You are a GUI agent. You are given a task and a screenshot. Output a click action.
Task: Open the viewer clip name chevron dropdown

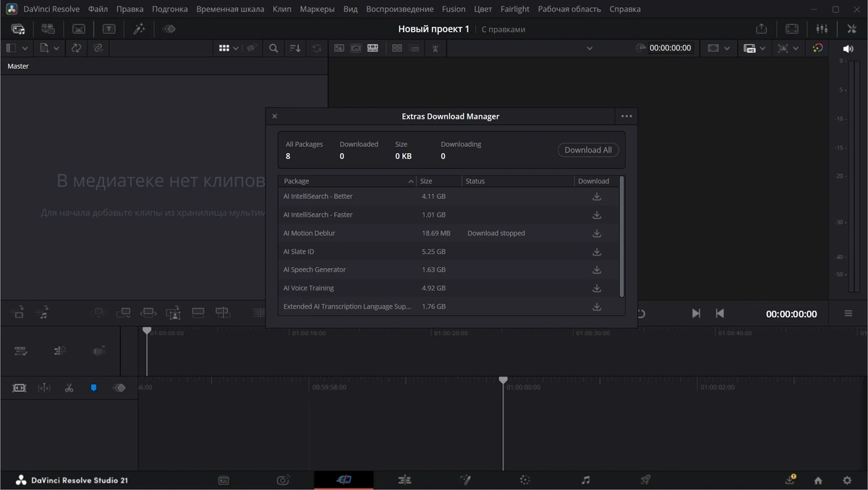pyautogui.click(x=590, y=48)
